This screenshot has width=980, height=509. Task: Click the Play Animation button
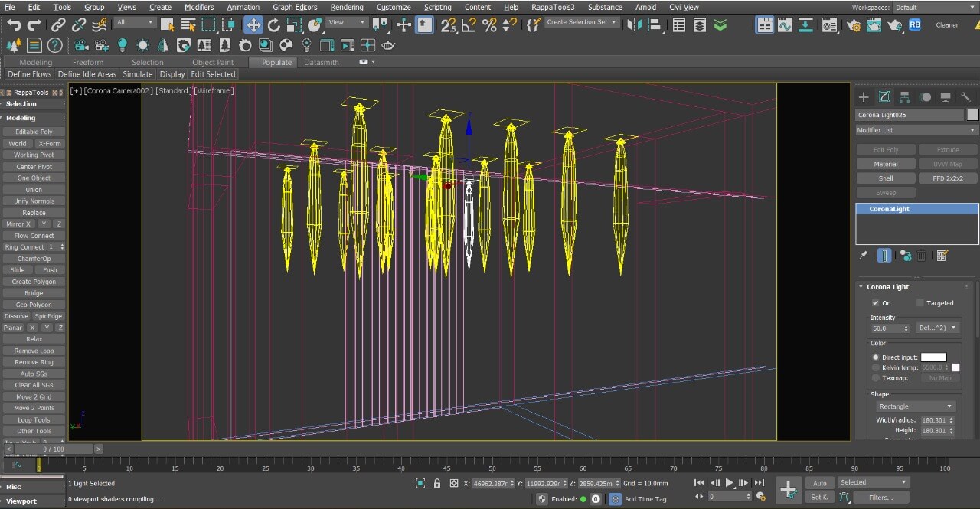tap(729, 483)
